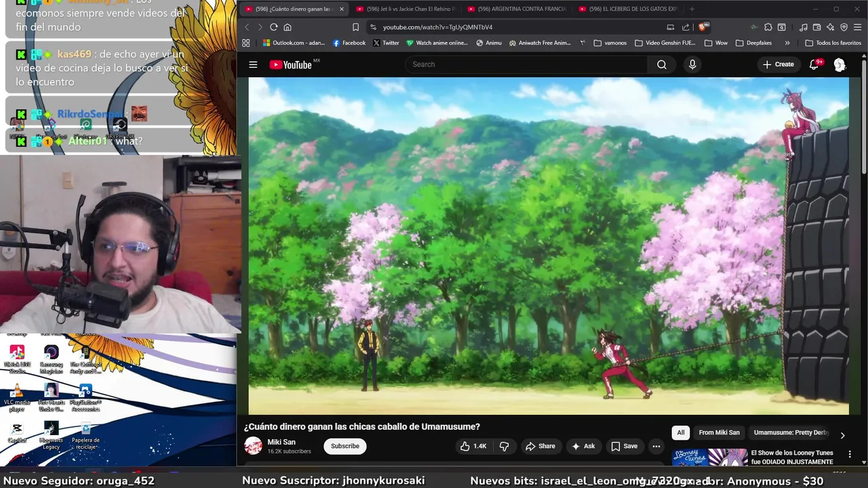Image resolution: width=868 pixels, height=488 pixels.
Task: Open Twitter bookmark
Action: [x=386, y=43]
